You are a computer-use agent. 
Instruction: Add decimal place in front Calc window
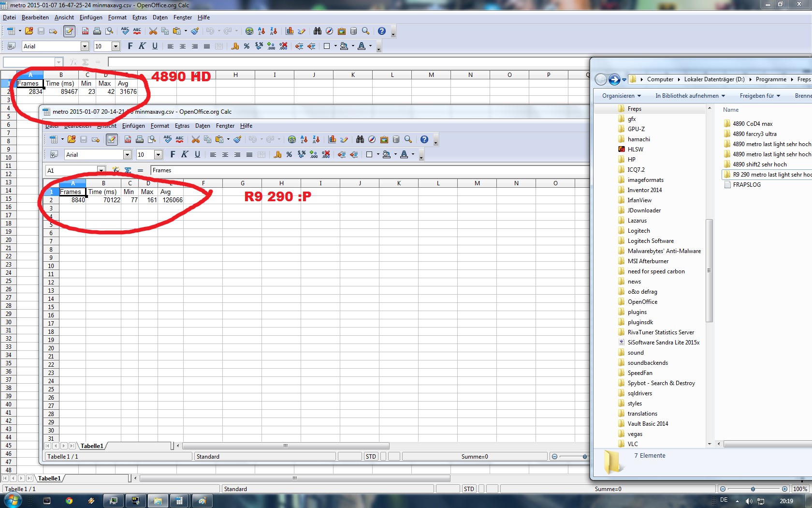click(314, 154)
